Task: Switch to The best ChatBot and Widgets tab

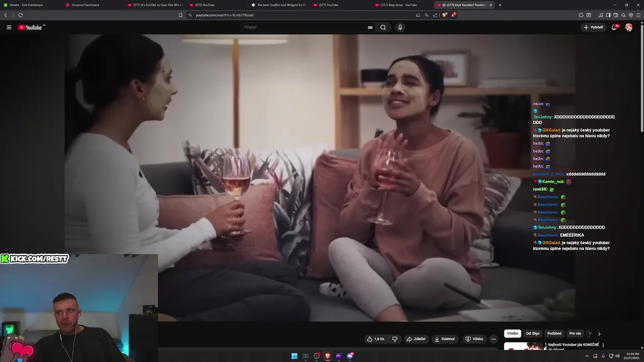Action: pyautogui.click(x=278, y=5)
